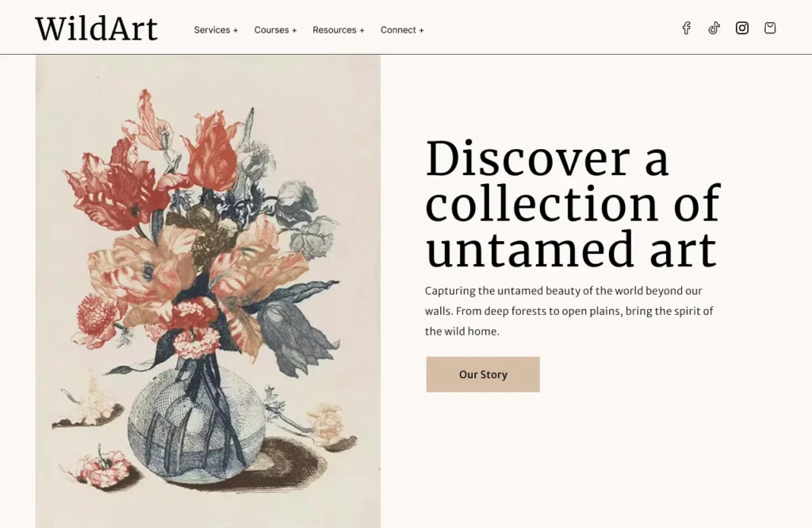812x528 pixels.
Task: Visit Instagram via the header icon
Action: (x=742, y=29)
